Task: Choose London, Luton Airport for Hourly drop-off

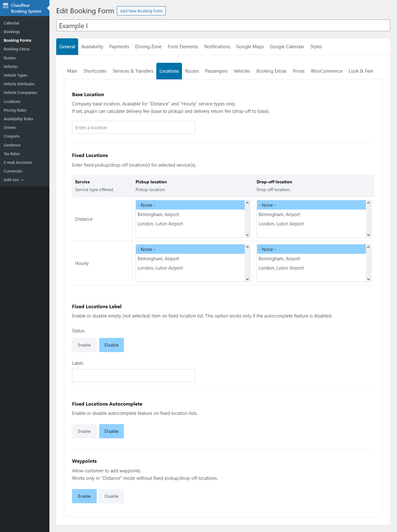Action: (x=281, y=268)
